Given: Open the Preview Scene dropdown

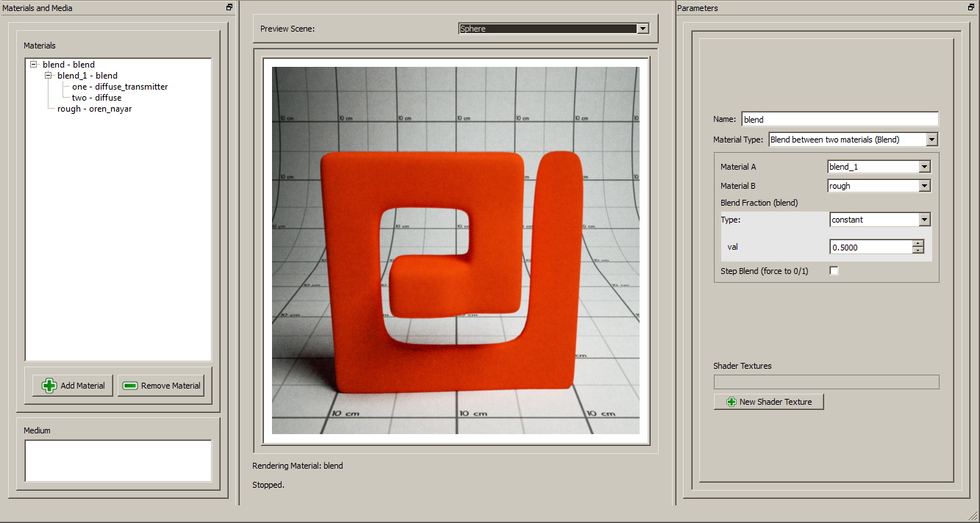Looking at the screenshot, I should point(643,29).
